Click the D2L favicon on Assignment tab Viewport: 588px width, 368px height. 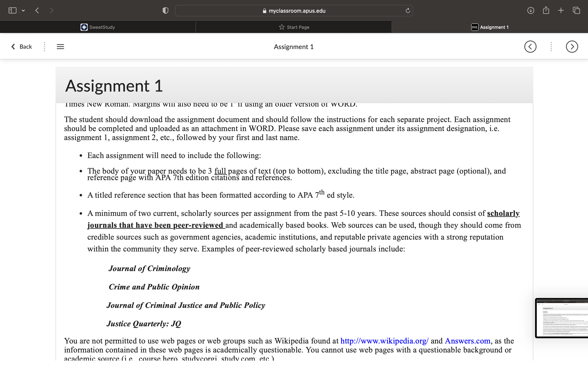[475, 27]
